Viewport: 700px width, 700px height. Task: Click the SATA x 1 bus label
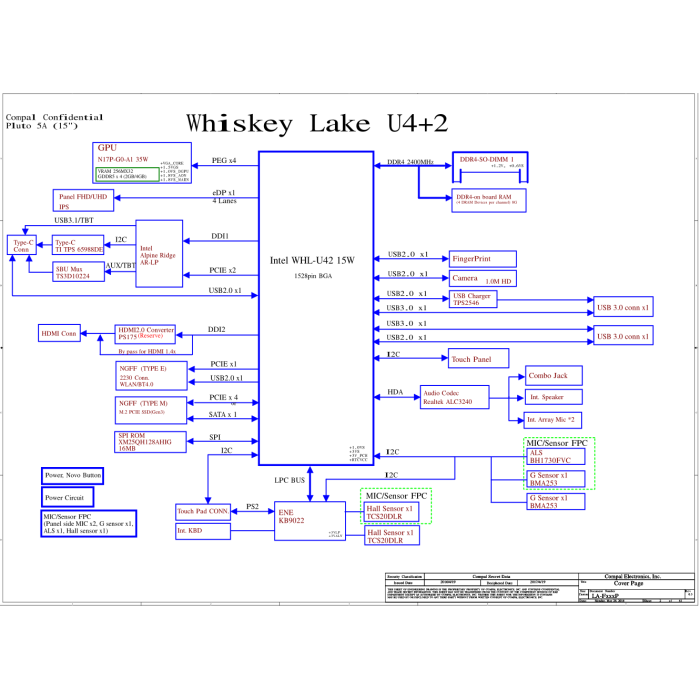(222, 414)
